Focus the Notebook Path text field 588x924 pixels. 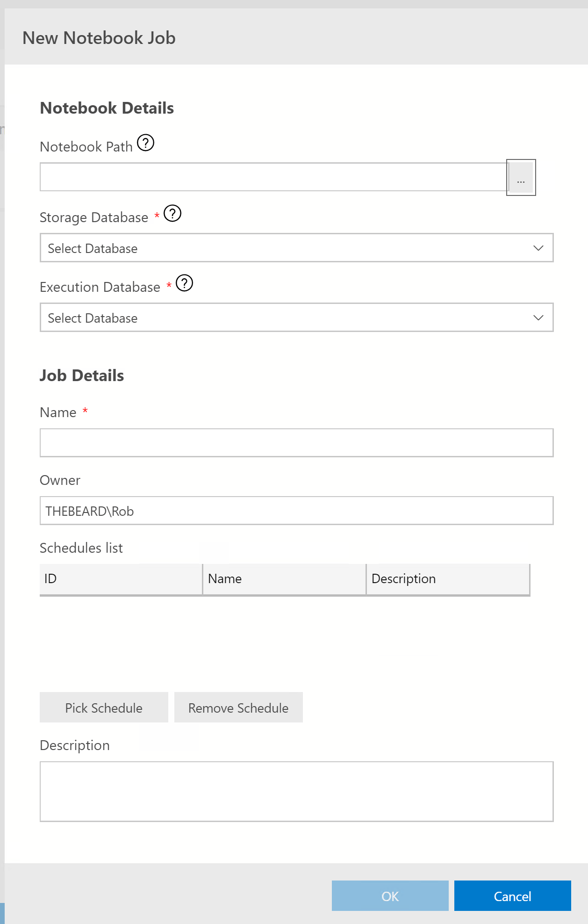(273, 177)
